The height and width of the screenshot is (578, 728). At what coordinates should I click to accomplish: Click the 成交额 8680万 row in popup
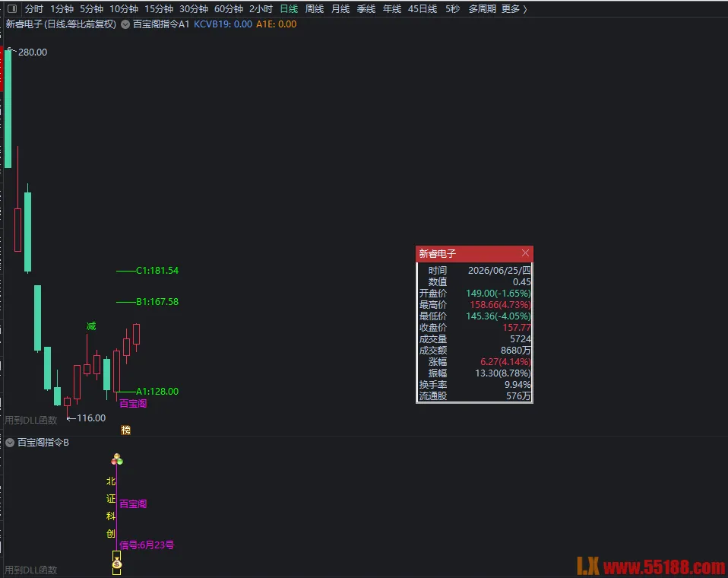coord(474,351)
